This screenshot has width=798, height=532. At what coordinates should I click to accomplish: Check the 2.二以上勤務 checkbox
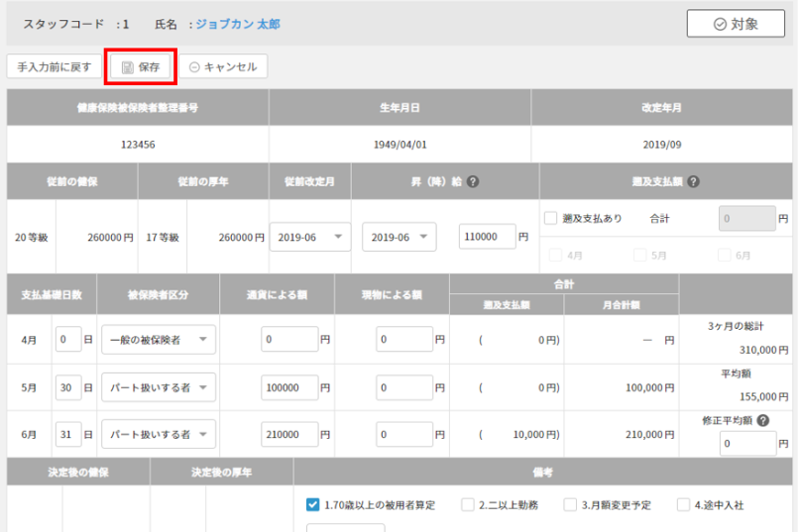[468, 504]
